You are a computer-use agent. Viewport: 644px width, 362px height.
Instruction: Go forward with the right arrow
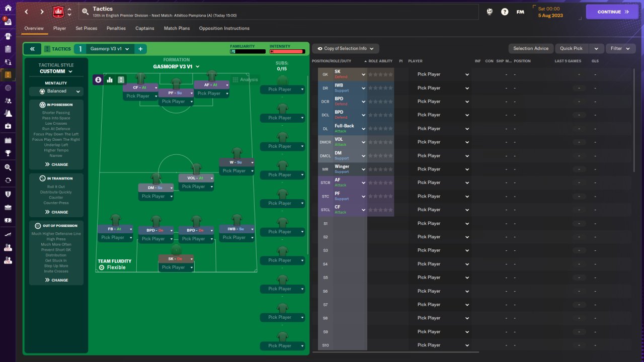[x=42, y=12]
